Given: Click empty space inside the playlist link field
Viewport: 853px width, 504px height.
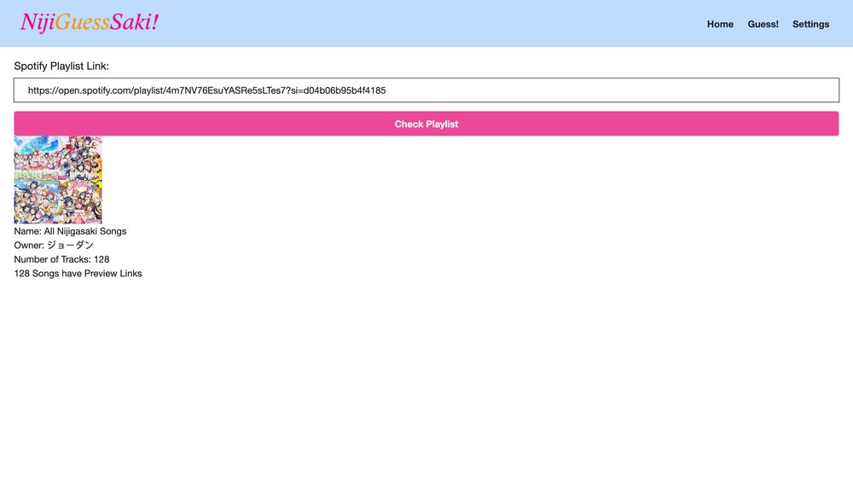Looking at the screenshot, I should [x=614, y=90].
